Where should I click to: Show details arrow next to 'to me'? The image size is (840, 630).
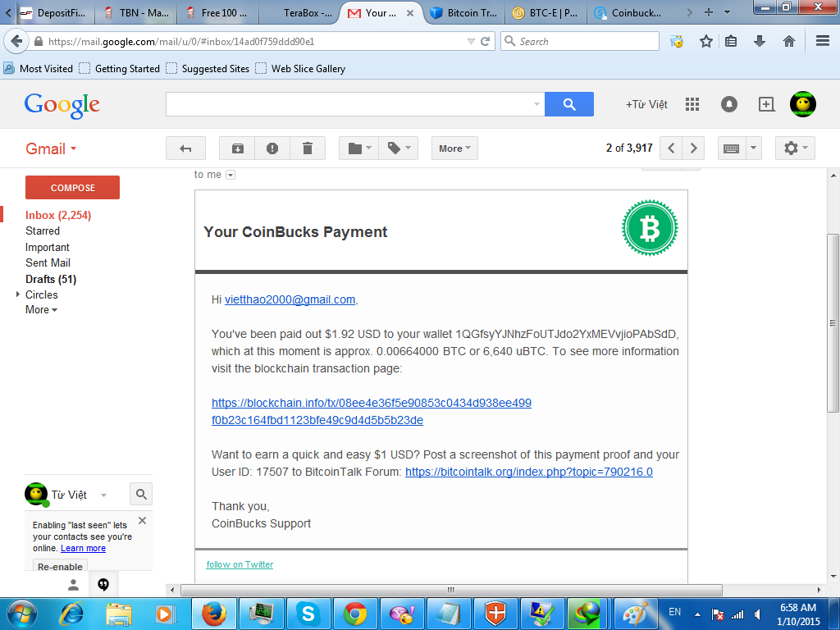[231, 175]
